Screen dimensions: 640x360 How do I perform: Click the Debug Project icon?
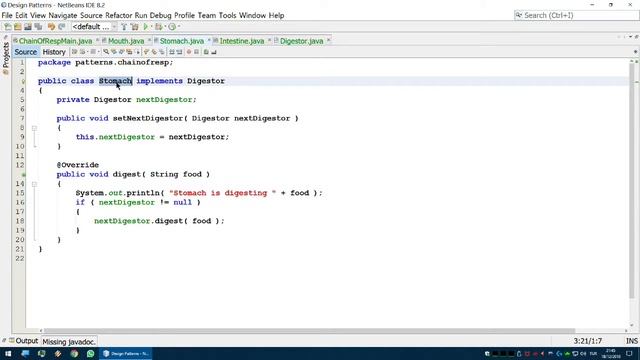pos(158,27)
